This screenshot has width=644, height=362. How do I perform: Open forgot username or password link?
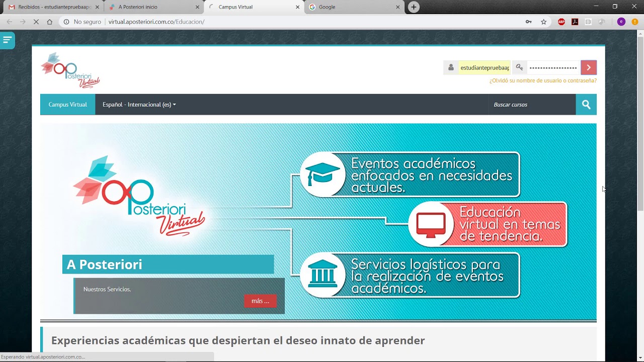[543, 80]
